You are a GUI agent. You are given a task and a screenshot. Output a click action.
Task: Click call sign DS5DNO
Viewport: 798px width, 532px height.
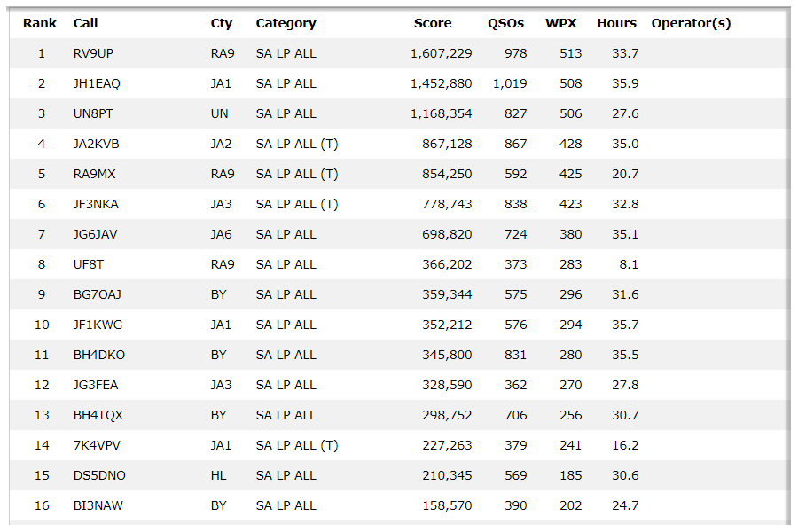pos(99,475)
